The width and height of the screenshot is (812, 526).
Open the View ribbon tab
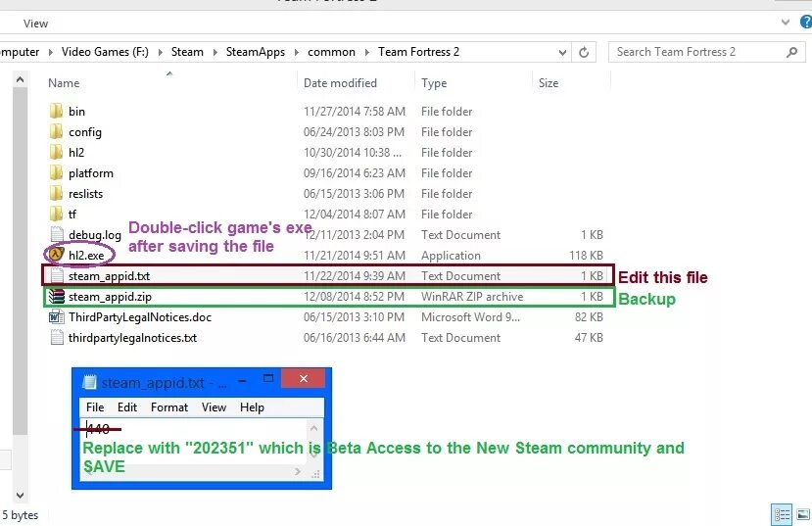(35, 24)
